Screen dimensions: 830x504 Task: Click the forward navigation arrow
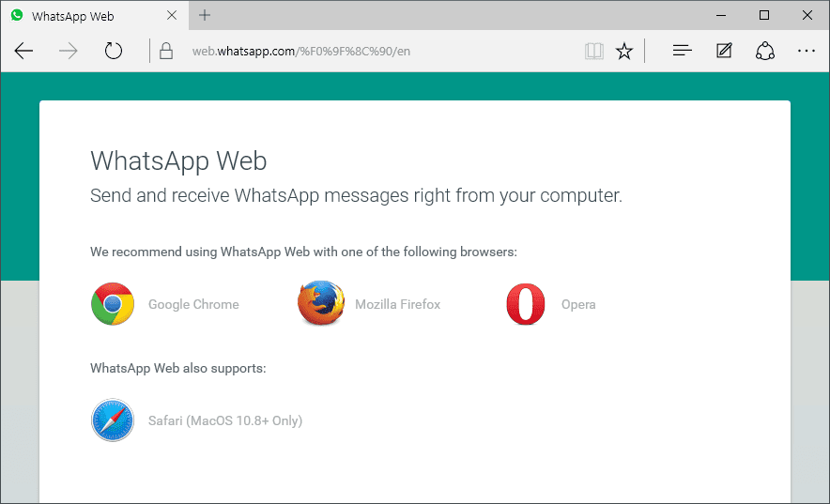(69, 52)
